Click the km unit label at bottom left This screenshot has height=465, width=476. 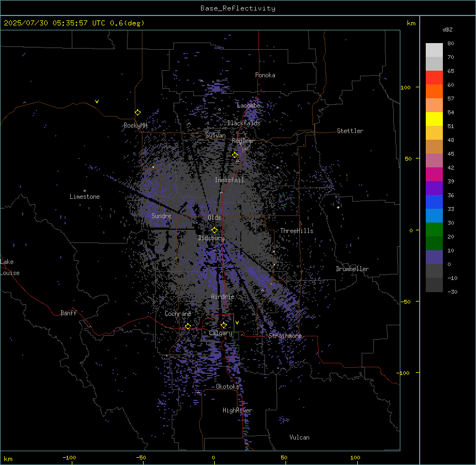[8, 459]
